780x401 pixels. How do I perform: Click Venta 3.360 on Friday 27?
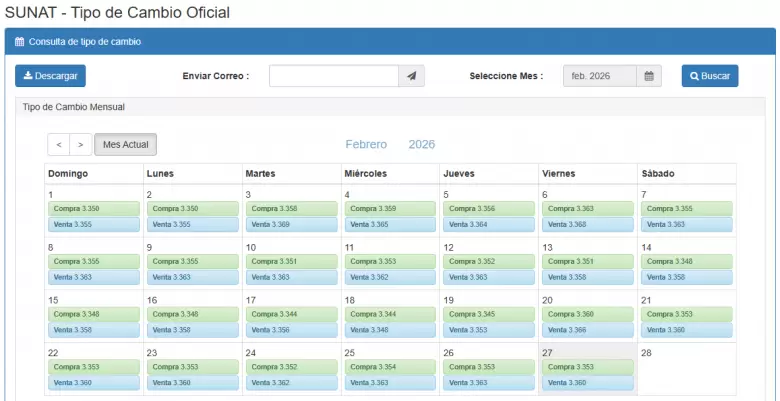588,382
